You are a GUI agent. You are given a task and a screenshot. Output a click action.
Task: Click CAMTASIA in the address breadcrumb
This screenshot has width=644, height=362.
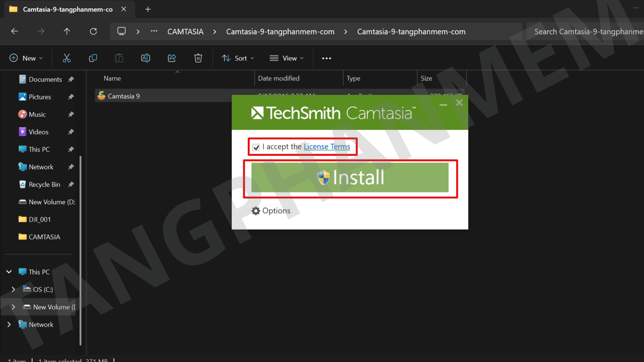[x=185, y=32]
